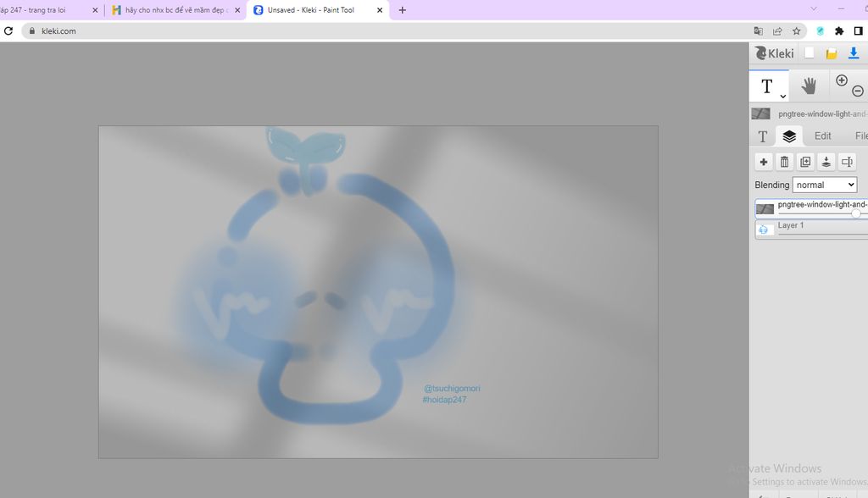Image resolution: width=868 pixels, height=498 pixels.
Task: Add a new layer
Action: pos(764,162)
